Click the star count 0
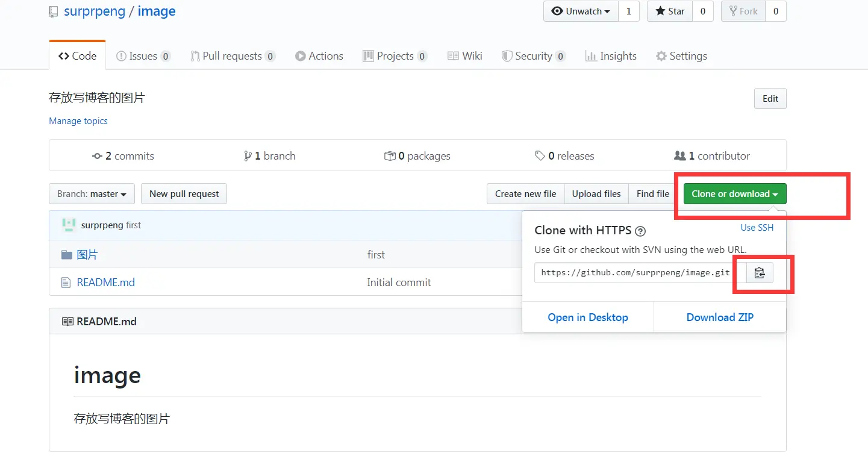The width and height of the screenshot is (868, 465). tap(703, 11)
